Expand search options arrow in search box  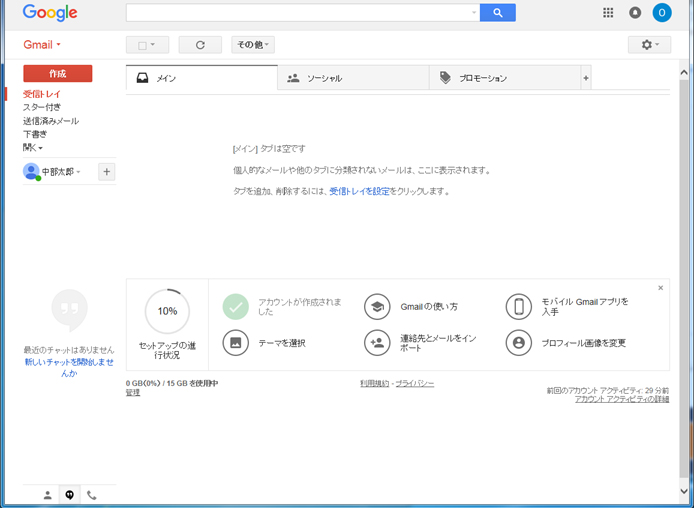[474, 12]
